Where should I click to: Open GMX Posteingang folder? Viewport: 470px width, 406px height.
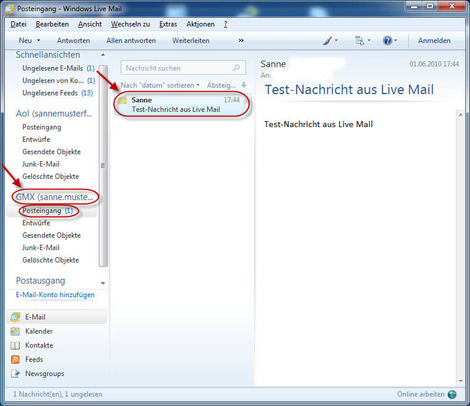click(x=47, y=211)
